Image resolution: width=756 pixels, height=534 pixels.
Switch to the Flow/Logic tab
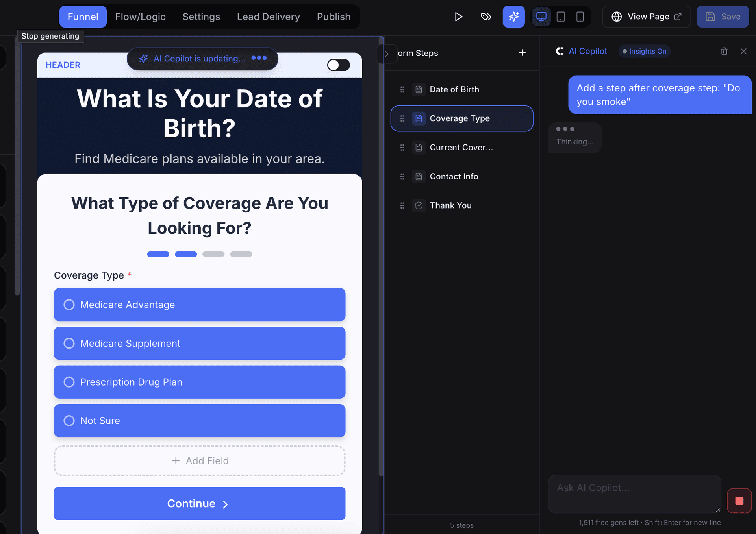pos(140,17)
